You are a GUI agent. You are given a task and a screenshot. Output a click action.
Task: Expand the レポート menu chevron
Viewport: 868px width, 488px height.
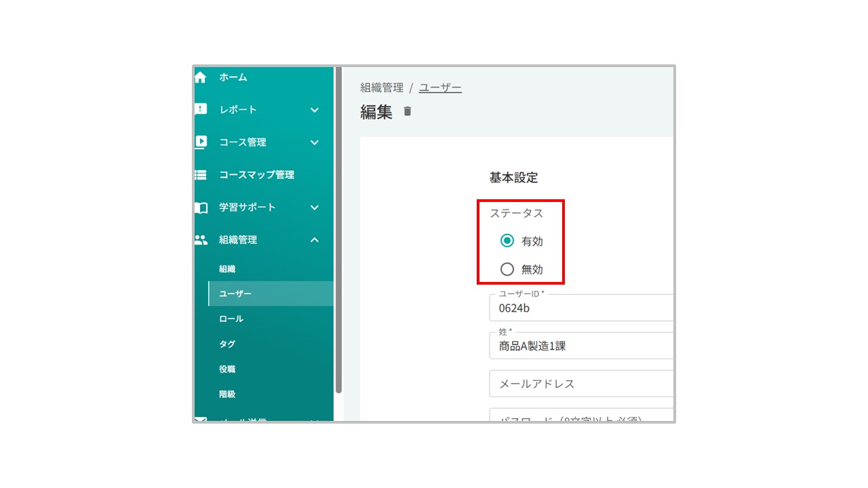click(x=315, y=110)
